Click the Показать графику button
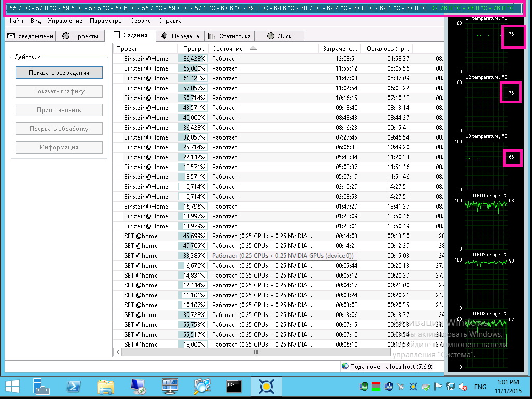Viewport: 532px width, 399px height. point(59,91)
